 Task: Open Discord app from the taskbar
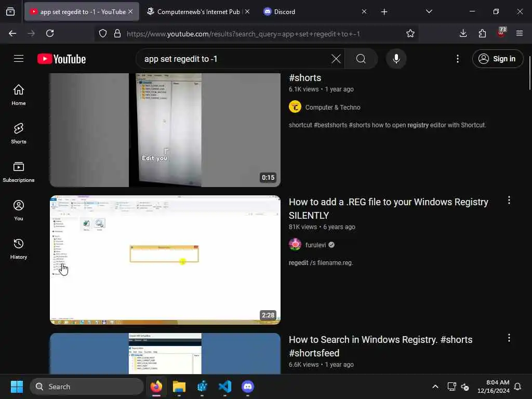coord(247,387)
